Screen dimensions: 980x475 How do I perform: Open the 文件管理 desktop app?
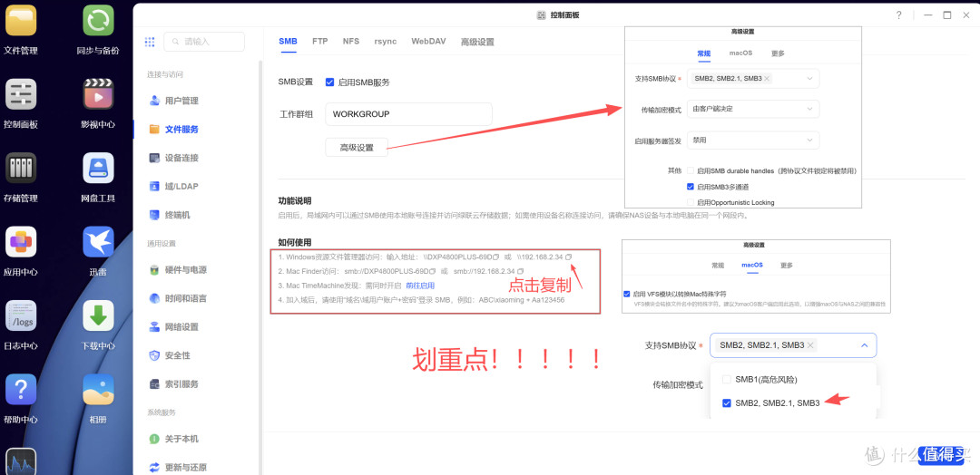21,21
